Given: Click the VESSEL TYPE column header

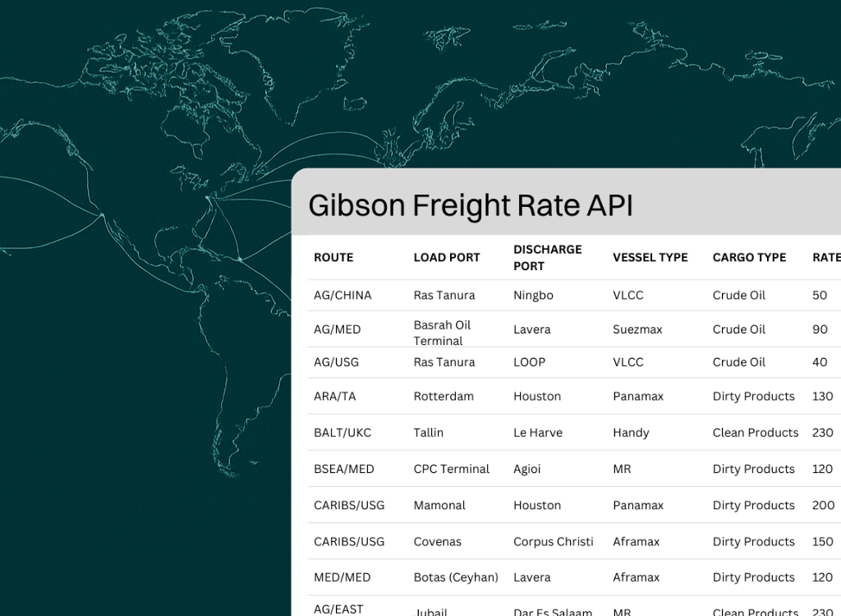Looking at the screenshot, I should pos(650,257).
